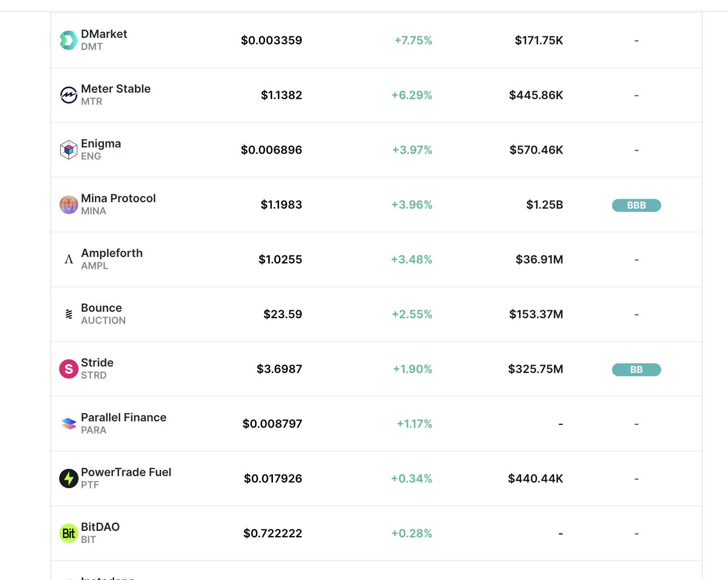Open the DMarket asset page
Screen dimensions: 728x580
tap(104, 34)
